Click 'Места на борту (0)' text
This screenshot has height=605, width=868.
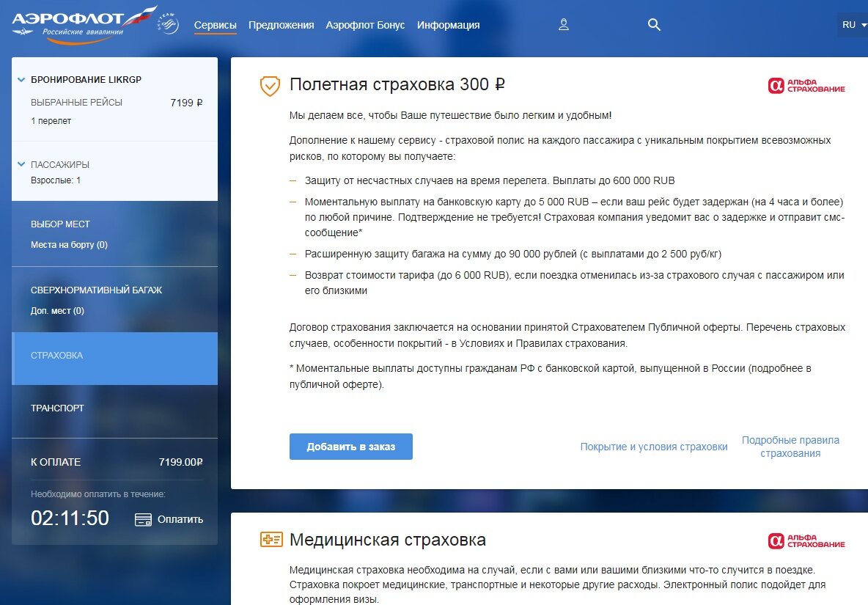(x=69, y=245)
